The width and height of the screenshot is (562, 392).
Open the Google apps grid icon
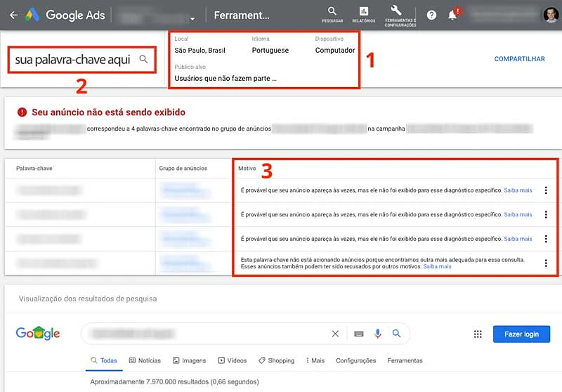click(478, 334)
